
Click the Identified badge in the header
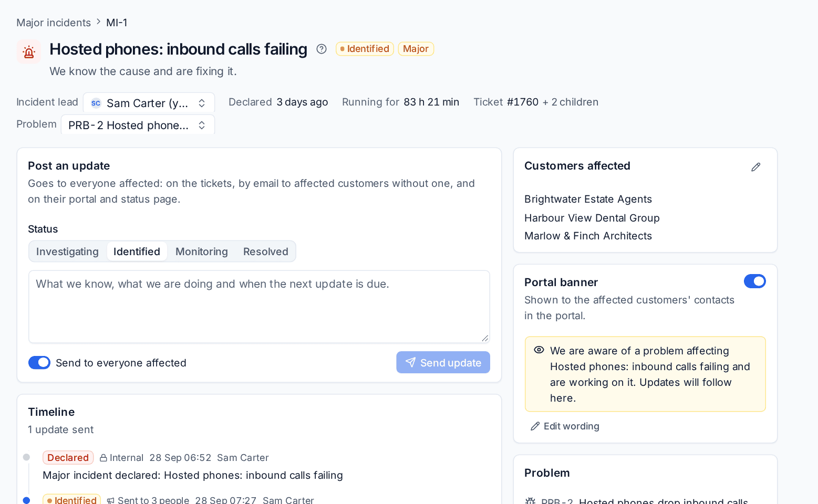point(365,49)
